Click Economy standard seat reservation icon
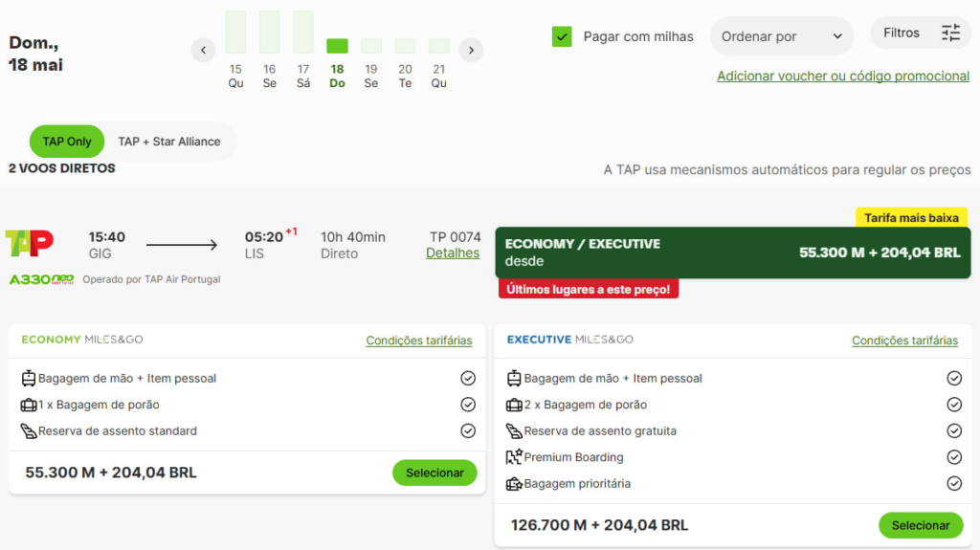The image size is (980, 550). (28, 431)
